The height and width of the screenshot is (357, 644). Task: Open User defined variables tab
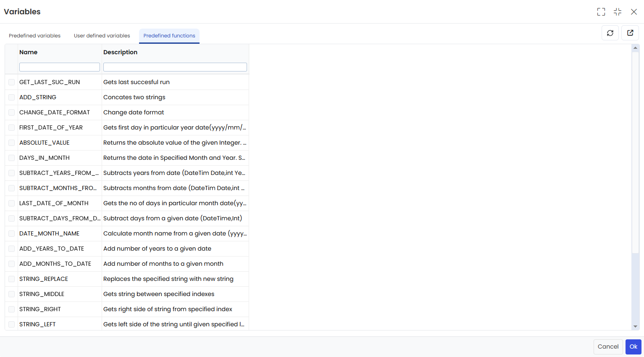pyautogui.click(x=102, y=36)
